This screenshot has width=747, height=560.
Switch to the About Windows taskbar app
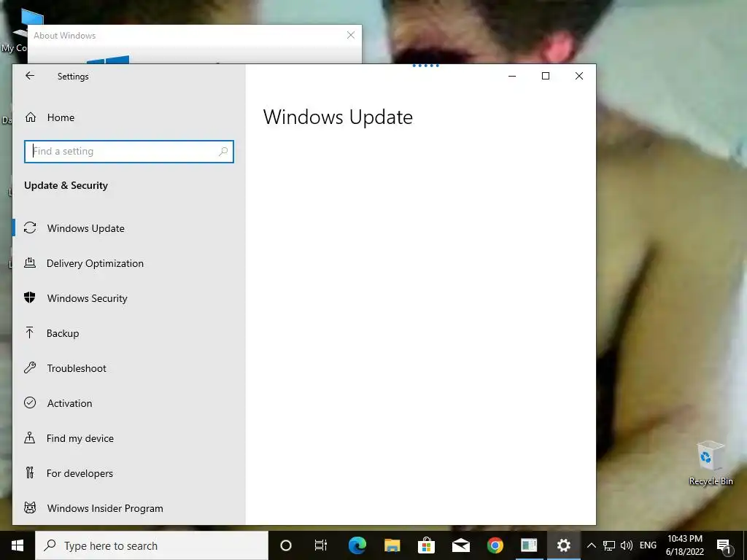click(529, 545)
